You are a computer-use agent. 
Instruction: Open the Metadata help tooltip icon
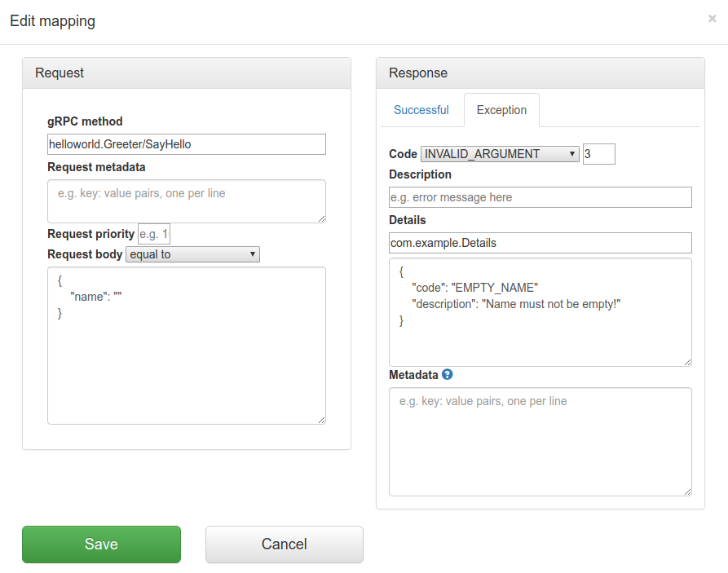[x=445, y=375]
